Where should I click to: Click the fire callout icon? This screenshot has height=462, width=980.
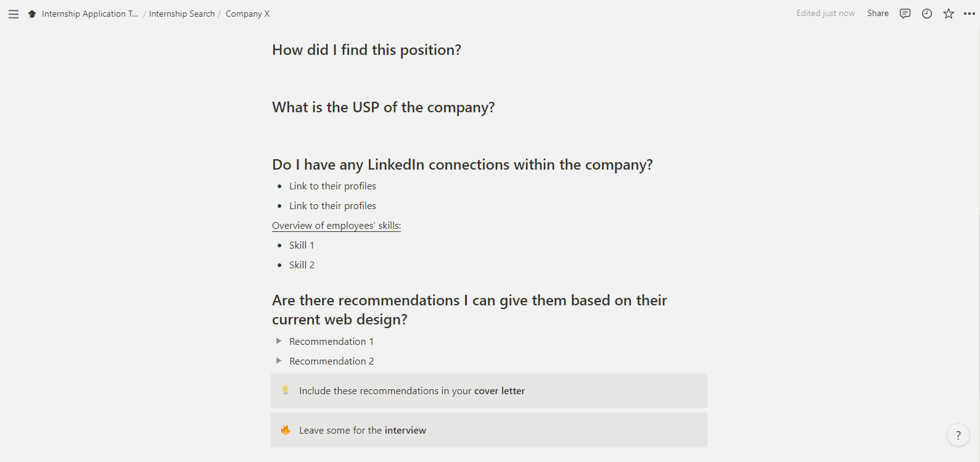pos(286,430)
